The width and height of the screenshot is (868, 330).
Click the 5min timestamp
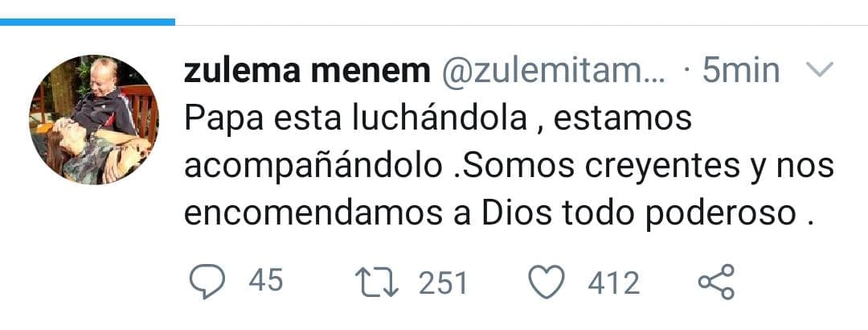click(739, 71)
